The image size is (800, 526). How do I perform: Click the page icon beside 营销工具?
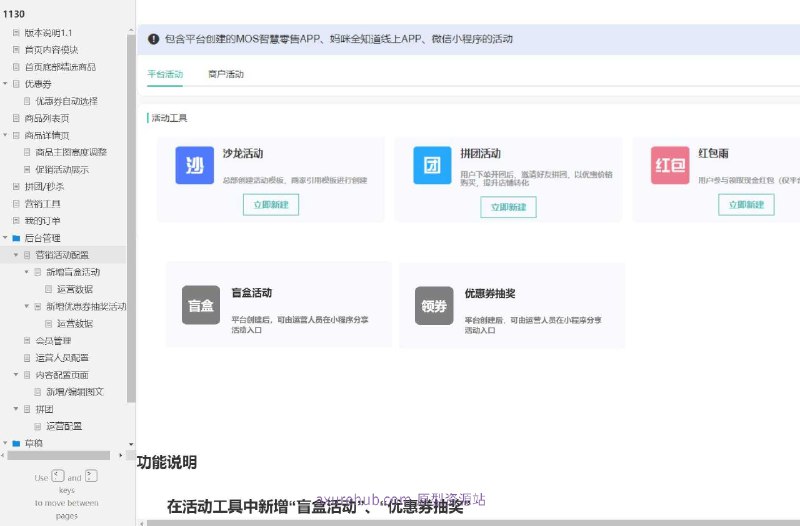[16, 204]
